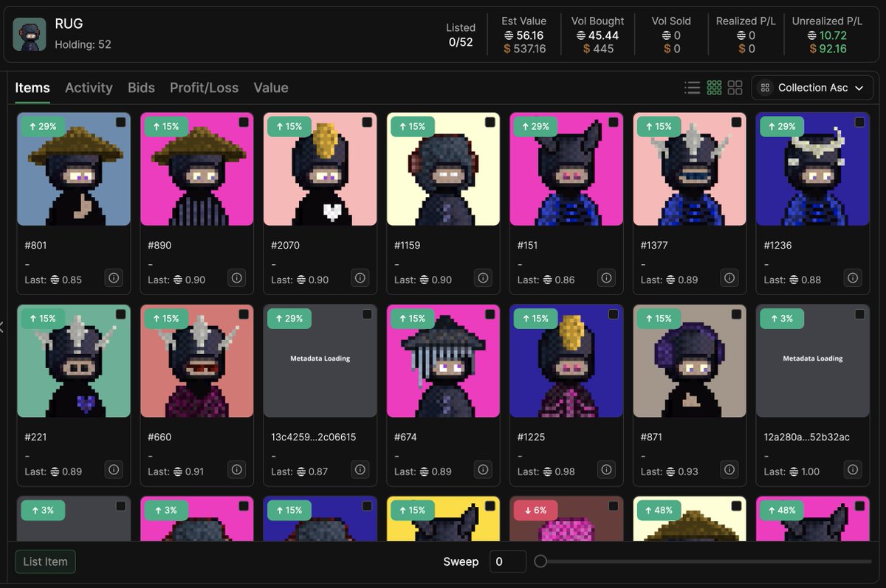The width and height of the screenshot is (886, 588).
Task: Click Last 0.98 price on #1225
Action: tap(545, 471)
